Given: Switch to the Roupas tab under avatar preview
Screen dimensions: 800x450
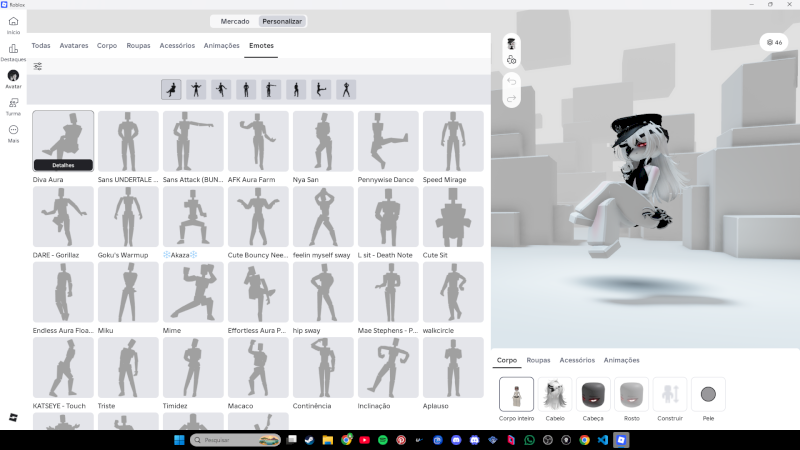Looking at the screenshot, I should 538,360.
